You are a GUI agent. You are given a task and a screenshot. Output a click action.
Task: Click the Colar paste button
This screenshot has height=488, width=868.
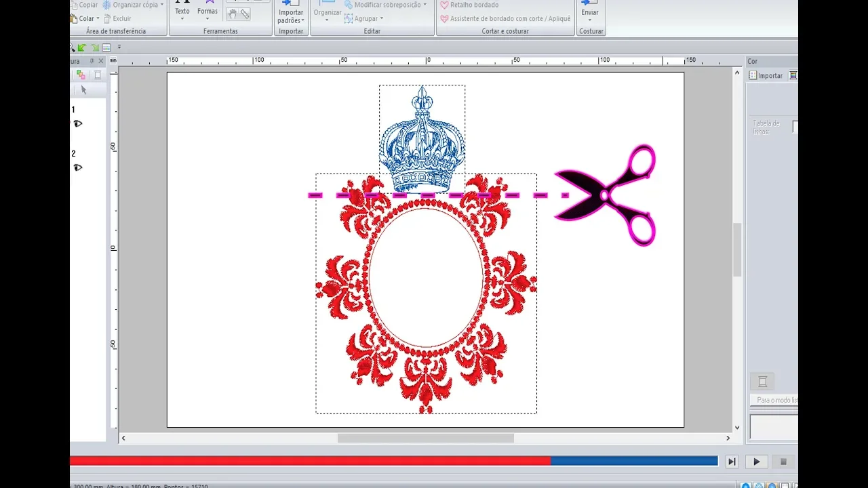[83, 18]
